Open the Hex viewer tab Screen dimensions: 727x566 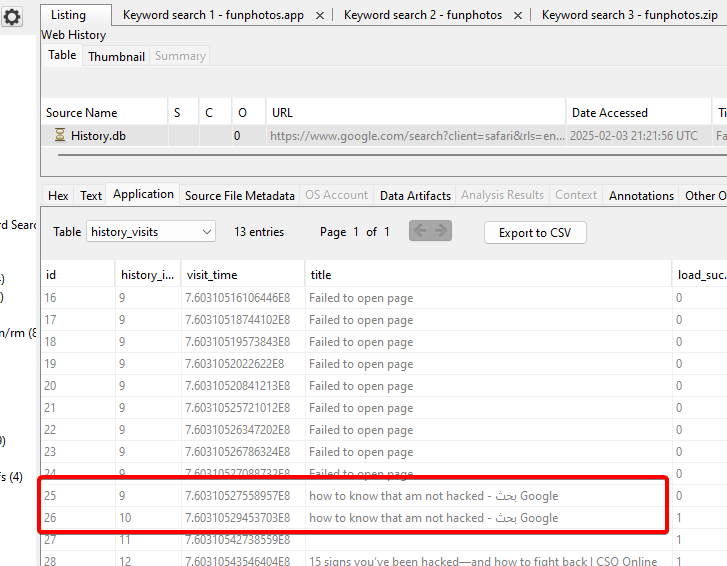coord(58,196)
